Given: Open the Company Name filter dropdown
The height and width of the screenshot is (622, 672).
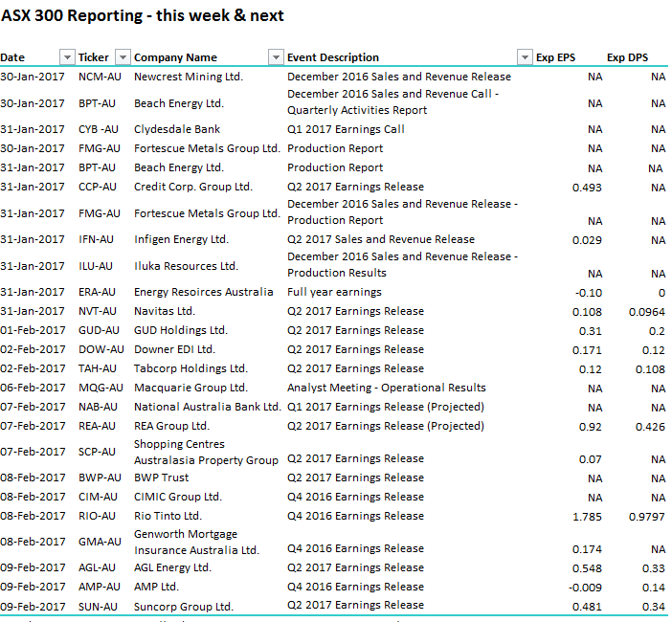Looking at the screenshot, I should point(276,57).
